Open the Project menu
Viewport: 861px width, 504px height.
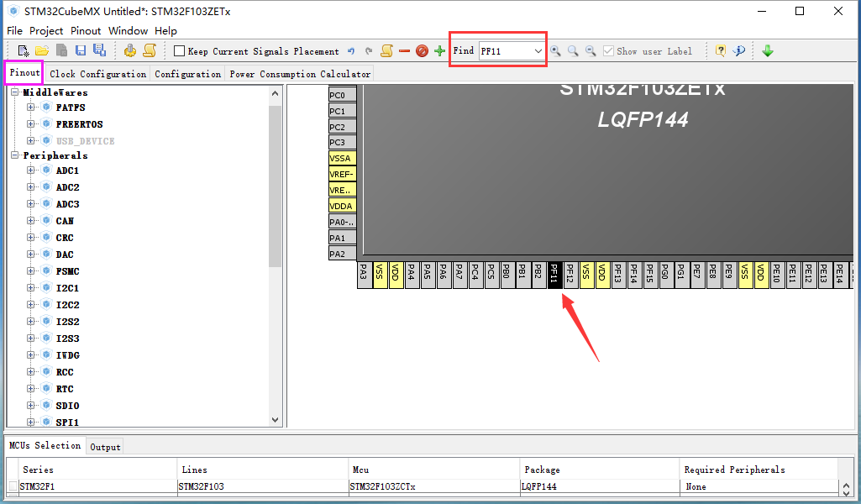pyautogui.click(x=46, y=31)
